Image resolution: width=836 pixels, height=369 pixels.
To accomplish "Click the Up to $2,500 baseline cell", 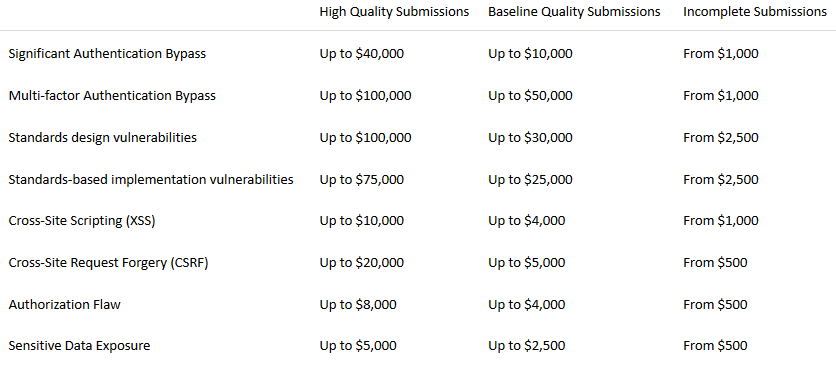I will (x=526, y=346).
